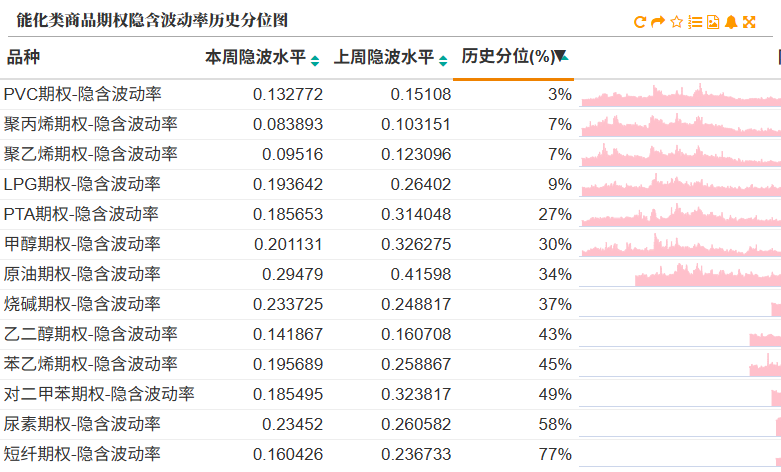Click 甲醇 value 0.201131

point(288,244)
